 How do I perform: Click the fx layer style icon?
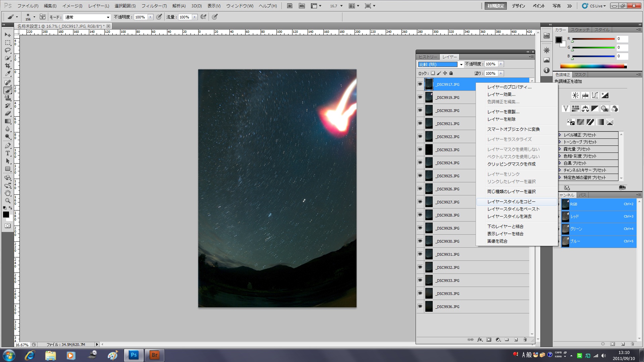pos(480,340)
